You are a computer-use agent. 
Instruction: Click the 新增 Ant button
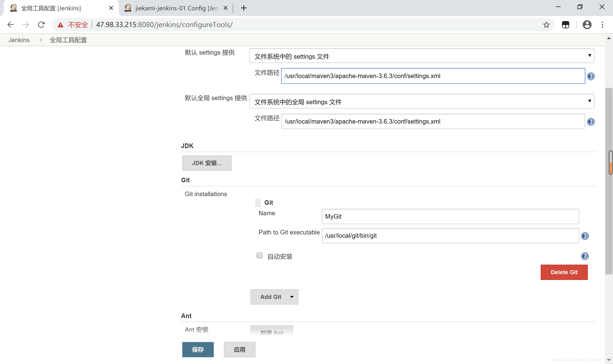pos(272,331)
